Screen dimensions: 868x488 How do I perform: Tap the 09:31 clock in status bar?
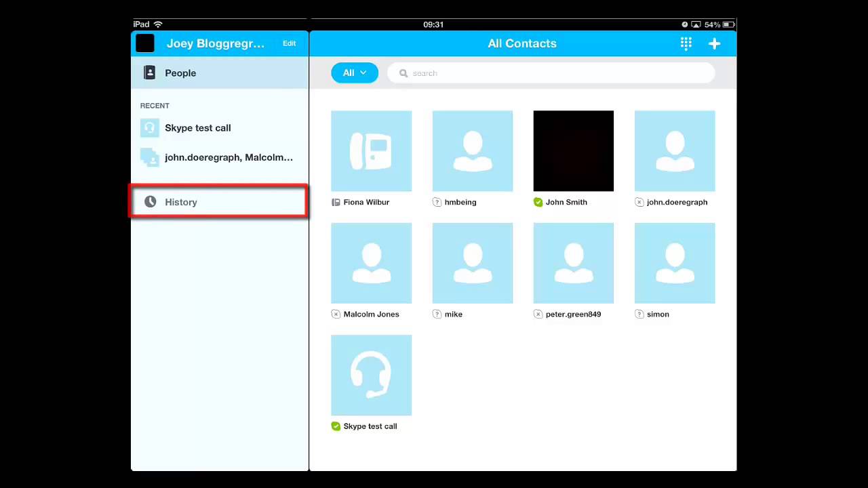coord(433,24)
